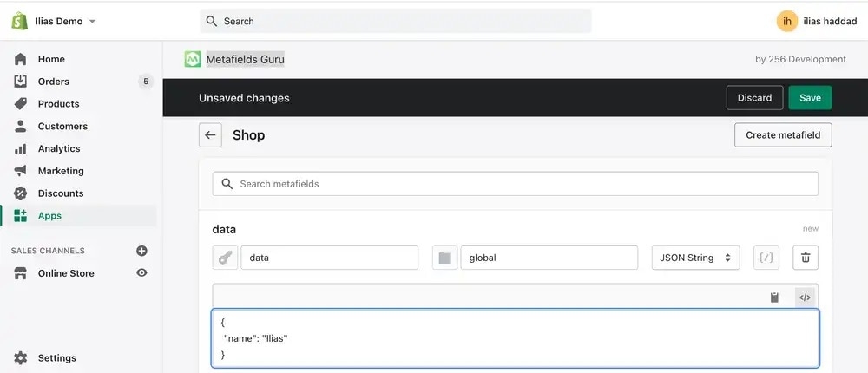
Task: Go to Home in sidebar
Action: pyautogui.click(x=51, y=59)
